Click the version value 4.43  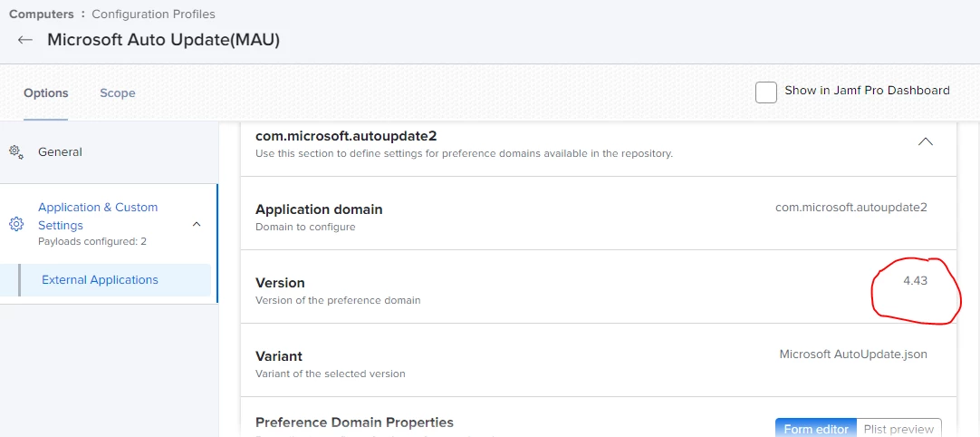(915, 281)
